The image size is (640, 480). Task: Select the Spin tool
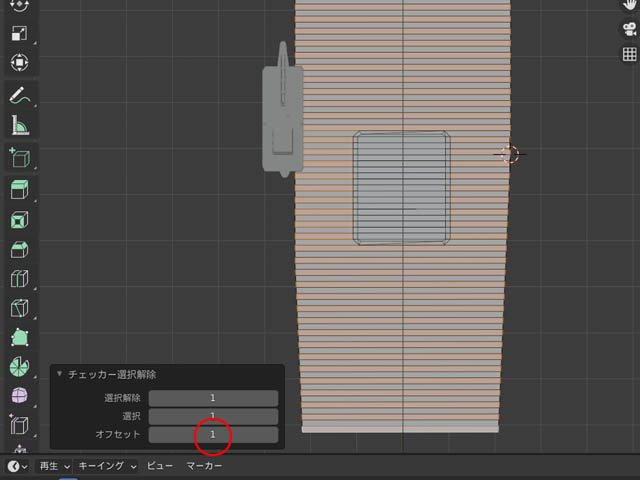(x=19, y=367)
